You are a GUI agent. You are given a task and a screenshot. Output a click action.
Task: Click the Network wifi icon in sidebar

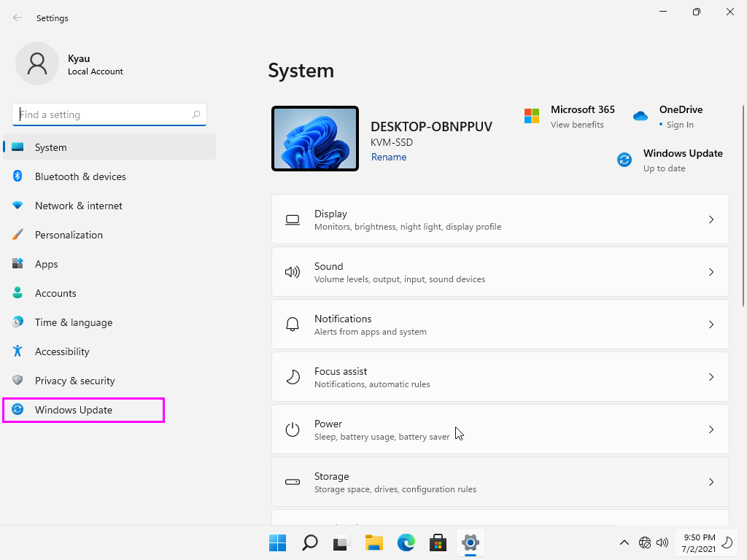tap(18, 205)
